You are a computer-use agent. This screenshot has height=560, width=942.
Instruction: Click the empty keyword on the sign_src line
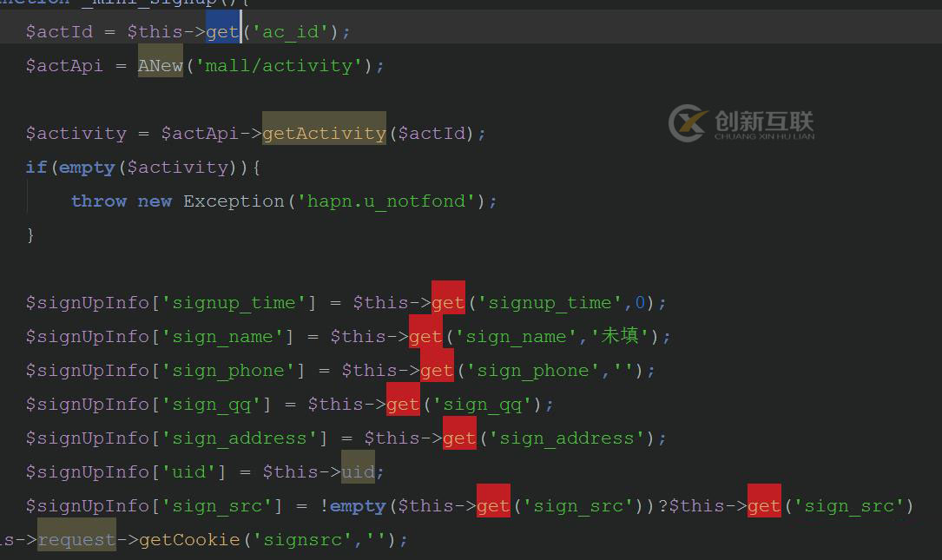pos(358,505)
